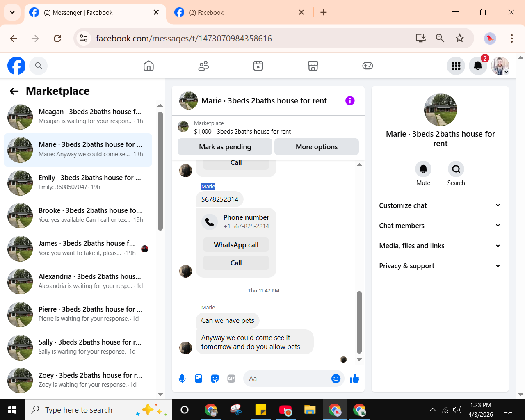Click More options button
The image size is (525, 420).
(x=317, y=147)
